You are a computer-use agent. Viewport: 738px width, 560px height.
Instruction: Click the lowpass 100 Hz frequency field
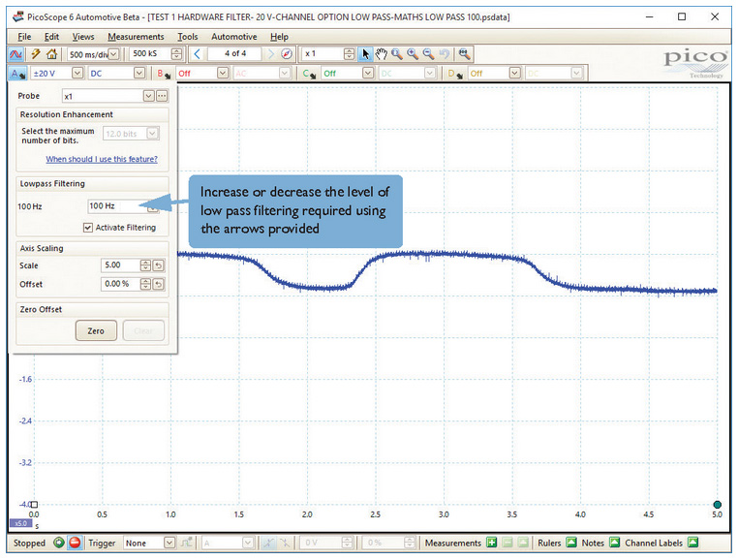click(117, 206)
